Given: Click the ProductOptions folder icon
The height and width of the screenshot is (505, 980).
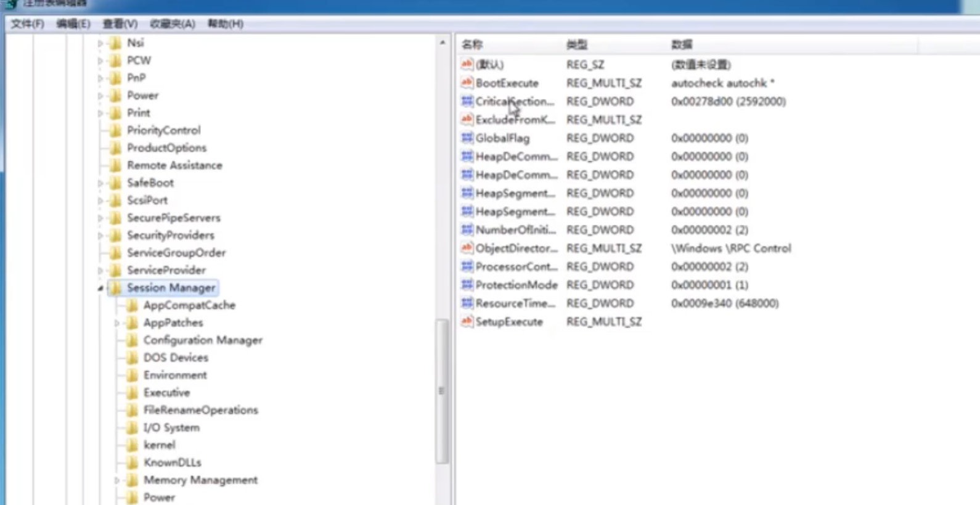Looking at the screenshot, I should 115,147.
